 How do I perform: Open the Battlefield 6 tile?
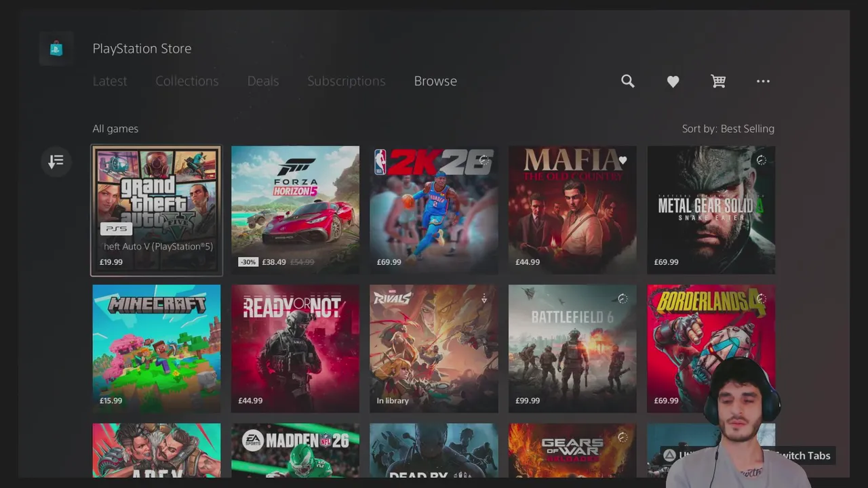point(572,348)
